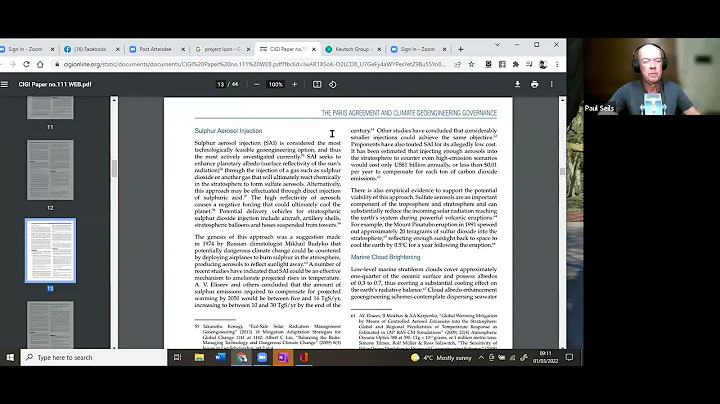Click the weather widget Mostly sunny
720x404 pixels.
[441, 358]
